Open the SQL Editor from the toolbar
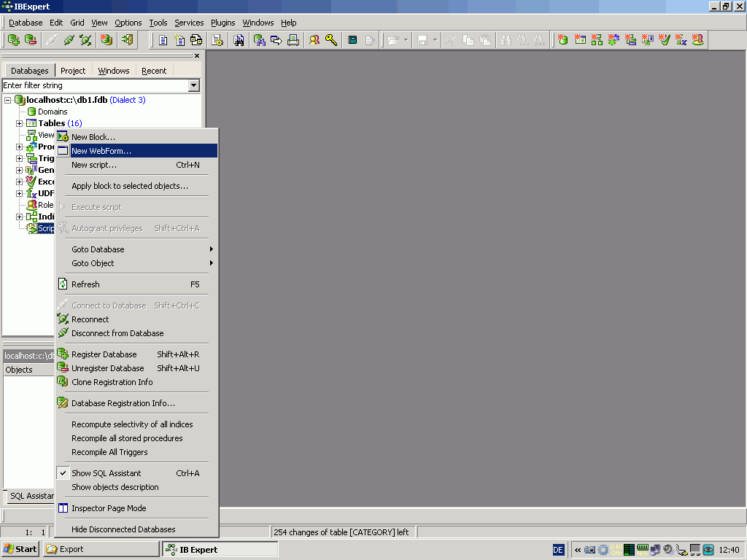747x560 pixels. pyautogui.click(x=163, y=40)
